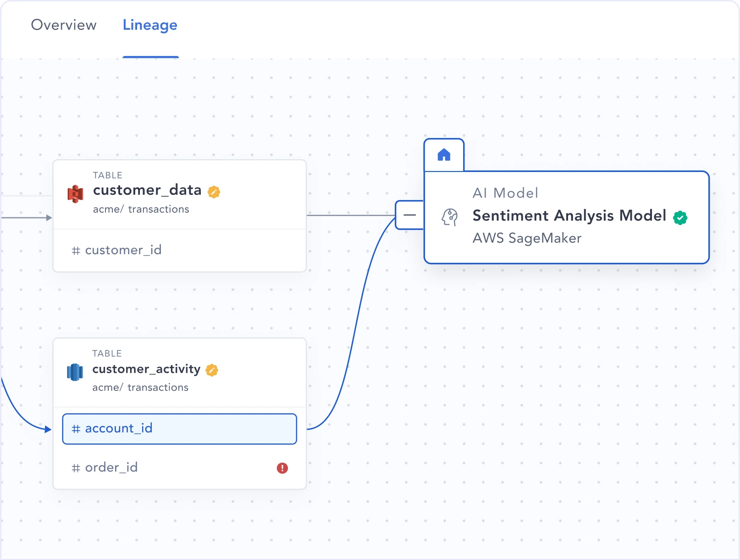Viewport: 740px width, 560px height.
Task: Click the blue Redshift icon on customer_activity
Action: pyautogui.click(x=75, y=372)
